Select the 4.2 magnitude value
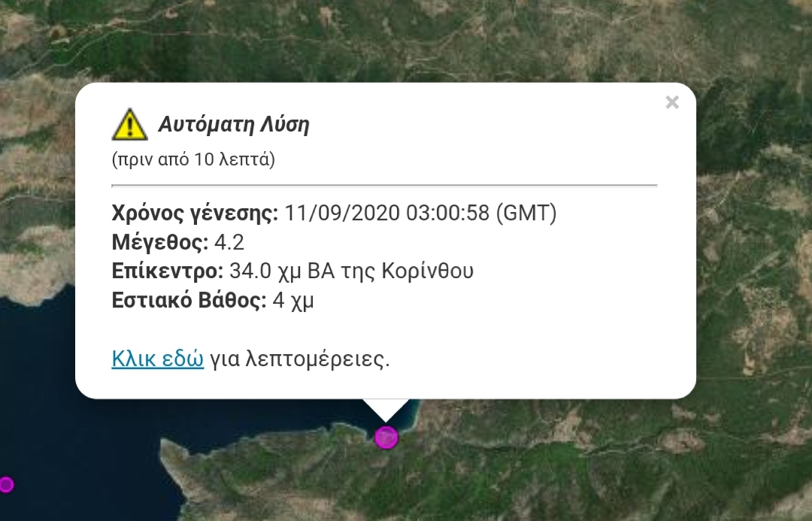 click(229, 242)
